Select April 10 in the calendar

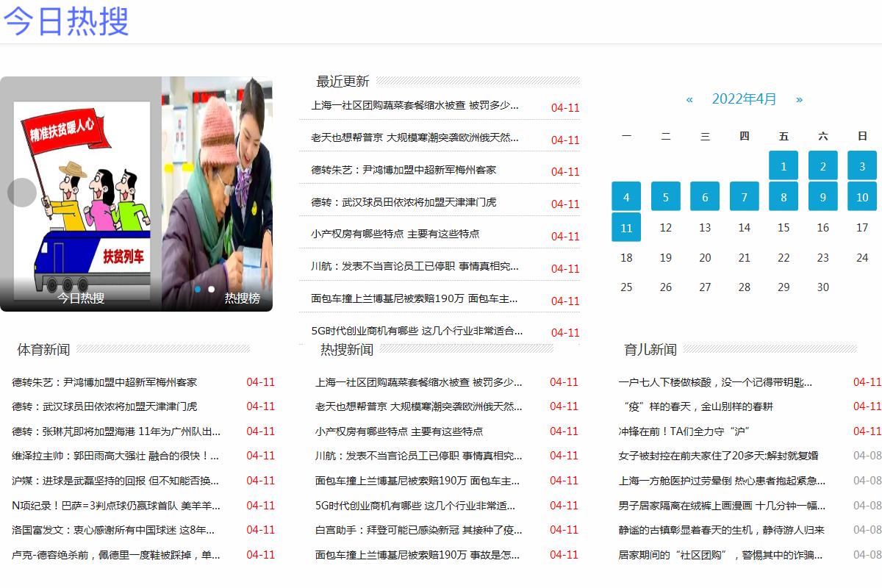(x=862, y=197)
